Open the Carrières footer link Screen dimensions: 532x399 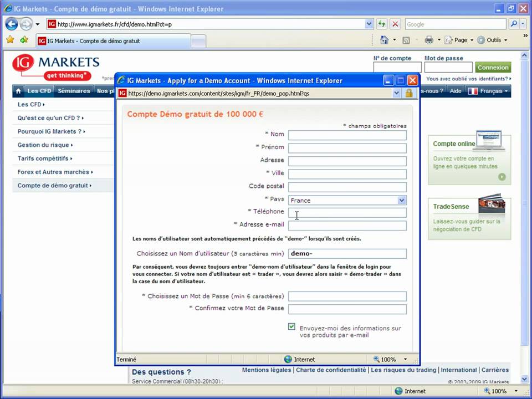[x=495, y=370]
